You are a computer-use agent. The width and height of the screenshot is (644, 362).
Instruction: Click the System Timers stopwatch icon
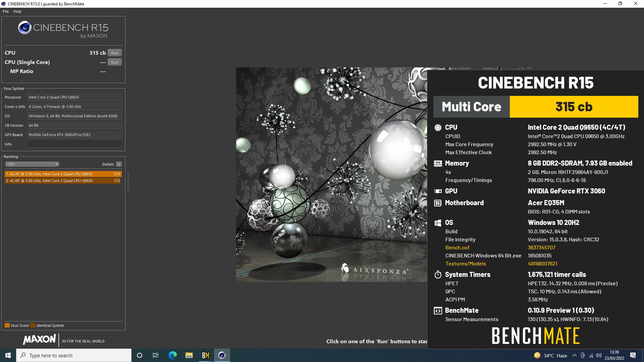tap(438, 275)
